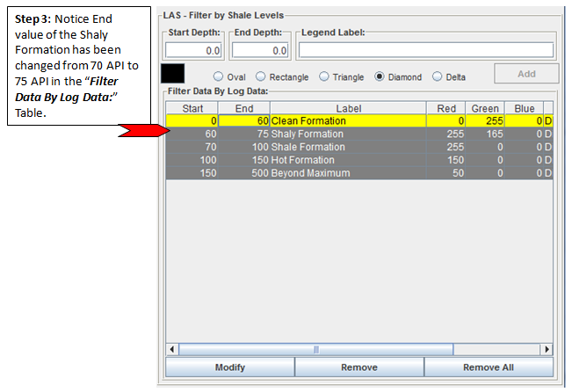Viewport: 572px width, 392px height.
Task: Click End value 100 in Shale Formation row
Action: 244,147
